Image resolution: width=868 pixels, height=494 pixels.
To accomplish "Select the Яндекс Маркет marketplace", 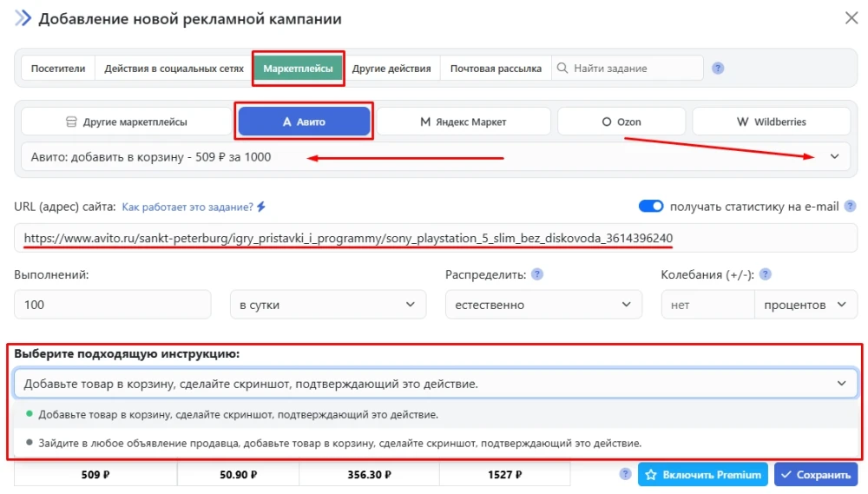I will pos(464,122).
